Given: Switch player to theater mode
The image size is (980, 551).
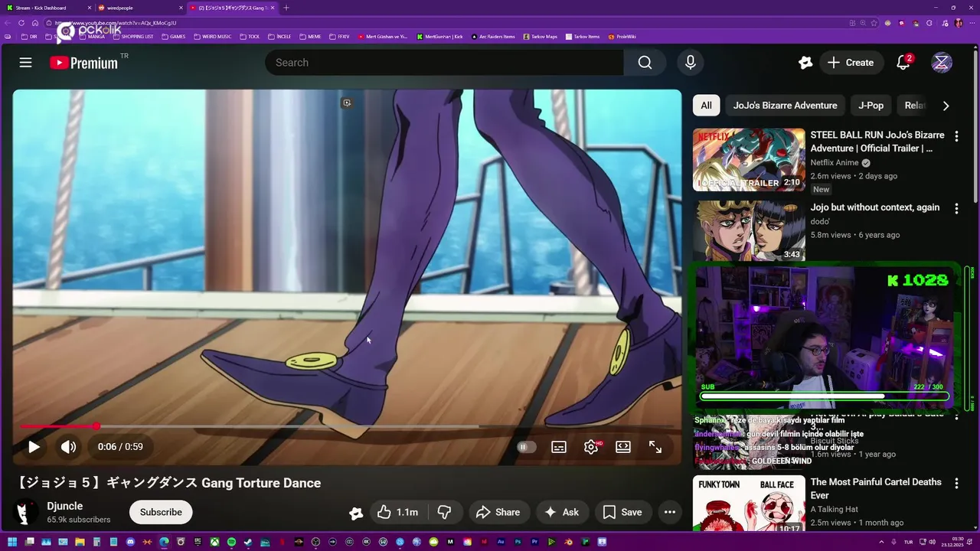Looking at the screenshot, I should point(623,447).
